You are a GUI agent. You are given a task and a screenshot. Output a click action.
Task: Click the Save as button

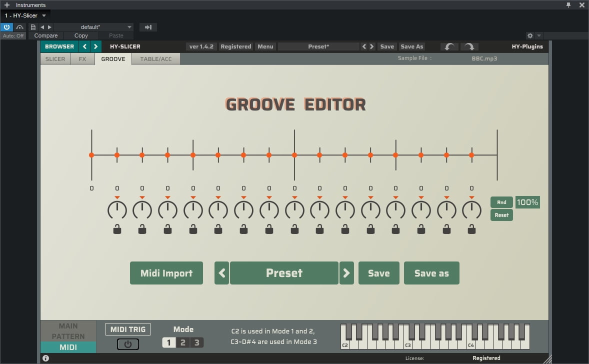431,273
